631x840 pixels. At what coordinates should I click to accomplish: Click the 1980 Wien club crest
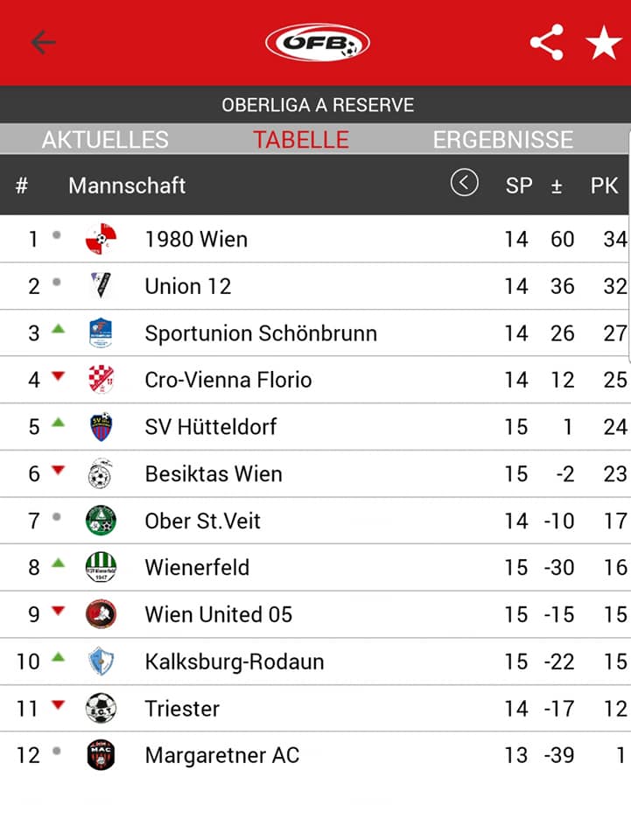(x=101, y=239)
